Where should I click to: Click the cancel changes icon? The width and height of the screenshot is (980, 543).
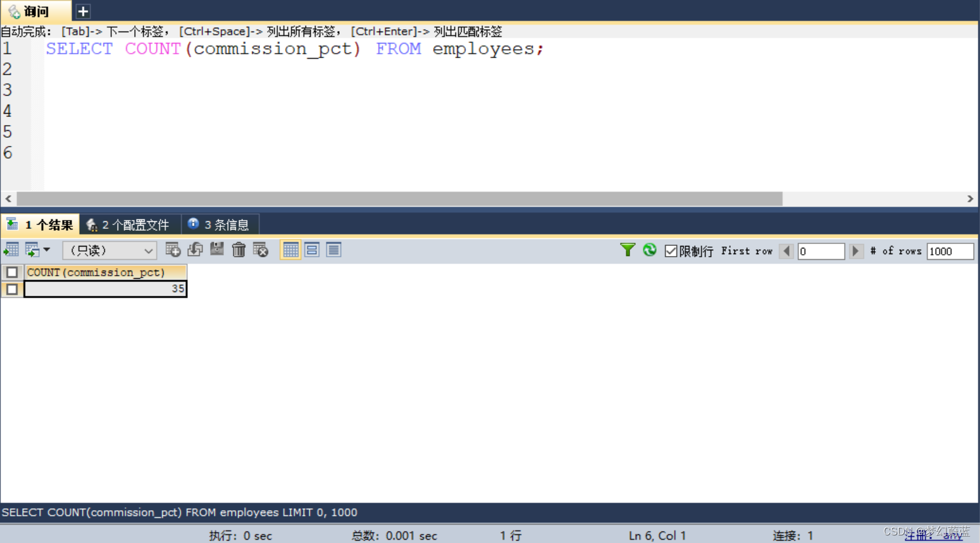click(x=261, y=250)
